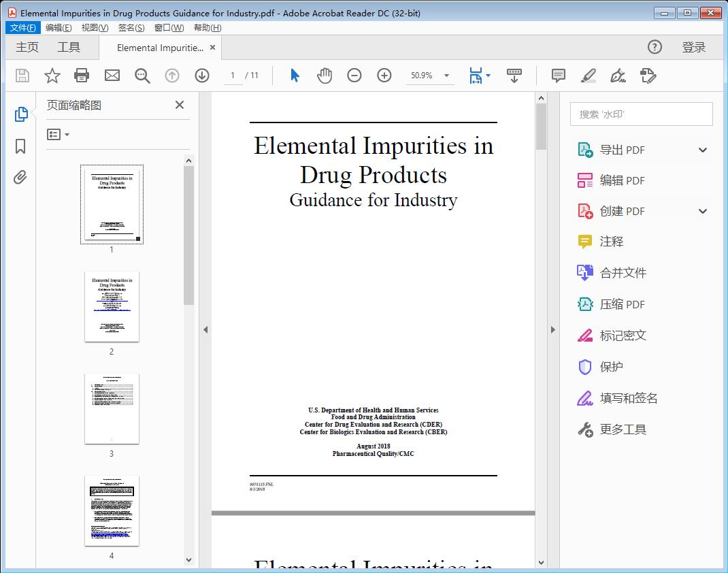Zoom out using the minus icon
728x573 pixels.
(354, 76)
